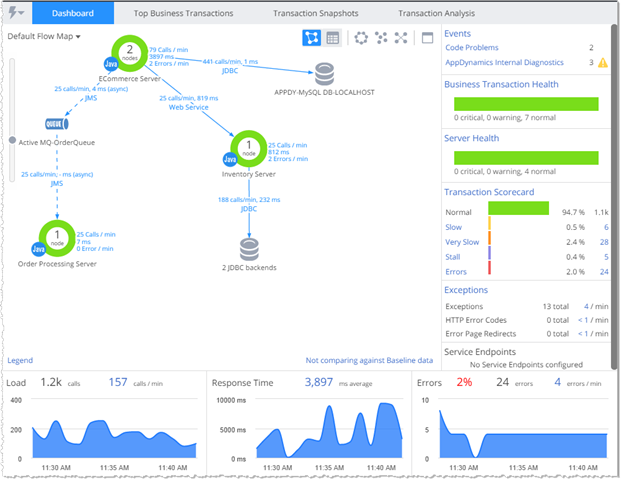
Task: Select the flow map view icon
Action: (312, 38)
